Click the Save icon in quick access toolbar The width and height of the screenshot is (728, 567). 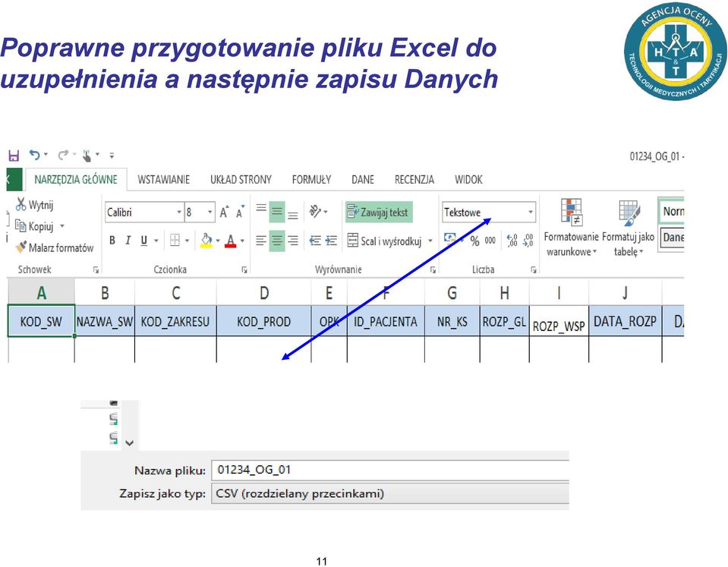[x=14, y=155]
